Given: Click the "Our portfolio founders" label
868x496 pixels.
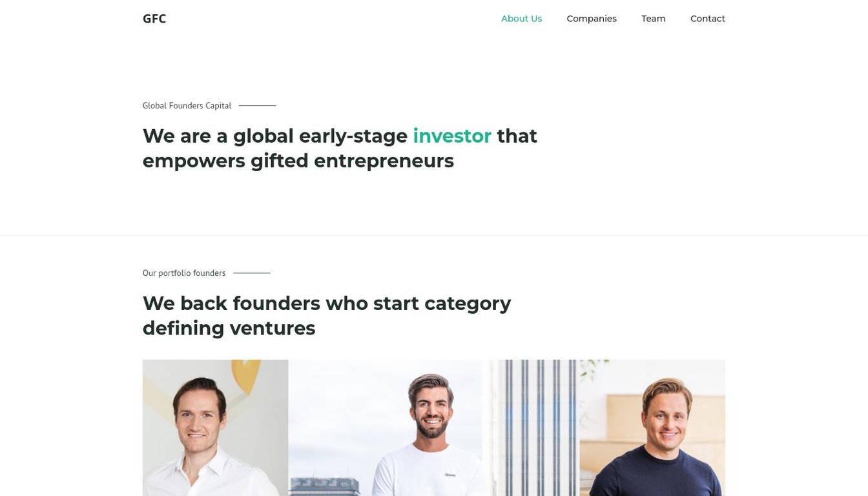Looking at the screenshot, I should coord(184,273).
